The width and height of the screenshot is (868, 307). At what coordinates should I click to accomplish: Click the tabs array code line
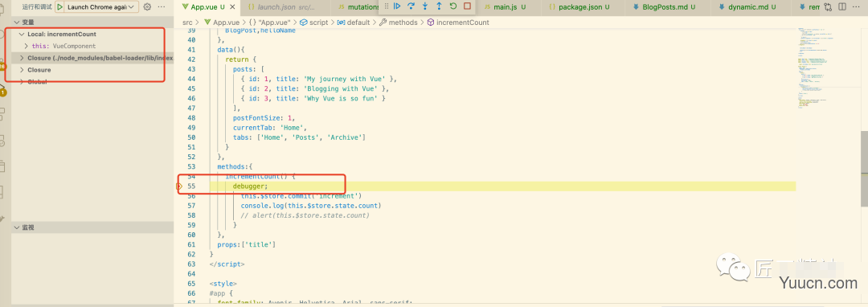[x=299, y=137]
